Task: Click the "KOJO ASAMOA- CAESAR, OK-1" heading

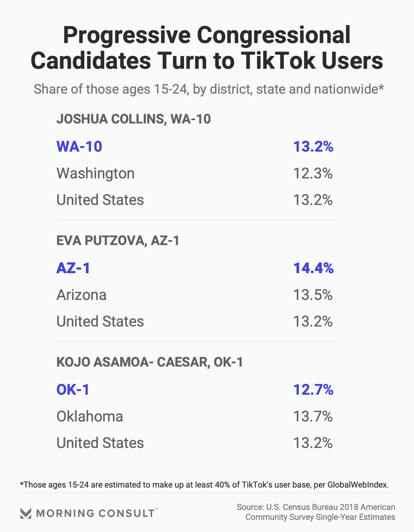Action: tap(150, 362)
